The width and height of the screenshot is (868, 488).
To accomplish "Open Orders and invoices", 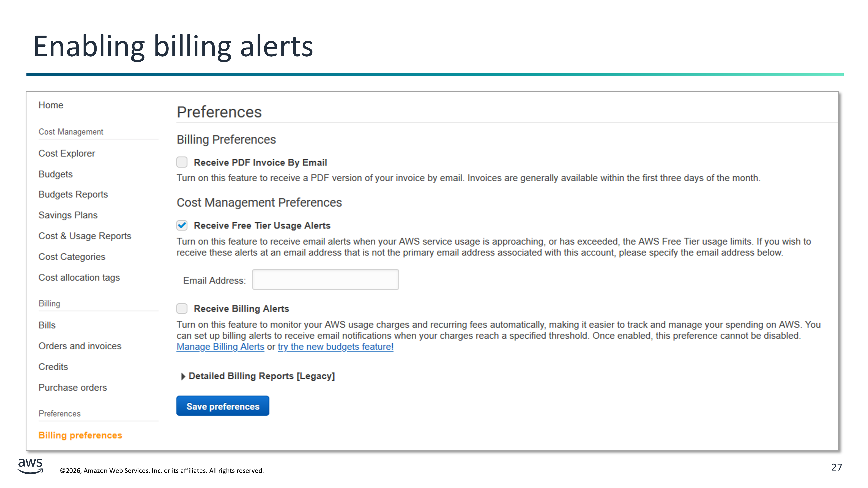I will [x=80, y=346].
